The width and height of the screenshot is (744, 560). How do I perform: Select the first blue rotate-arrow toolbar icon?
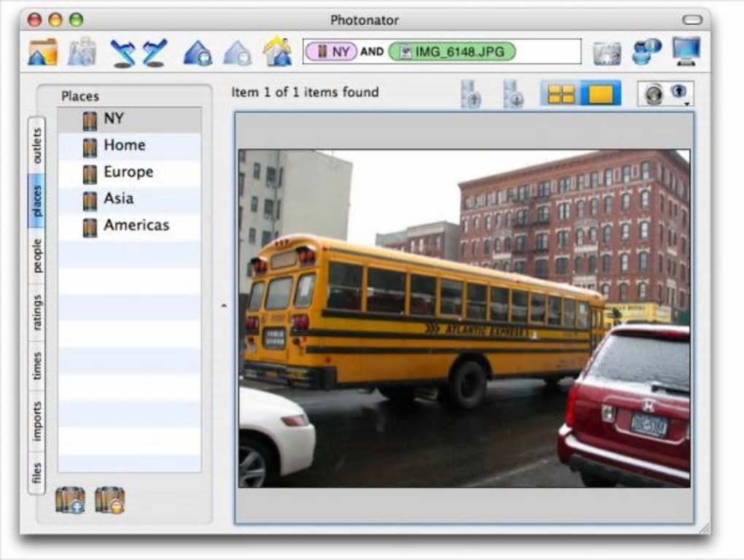[x=123, y=52]
